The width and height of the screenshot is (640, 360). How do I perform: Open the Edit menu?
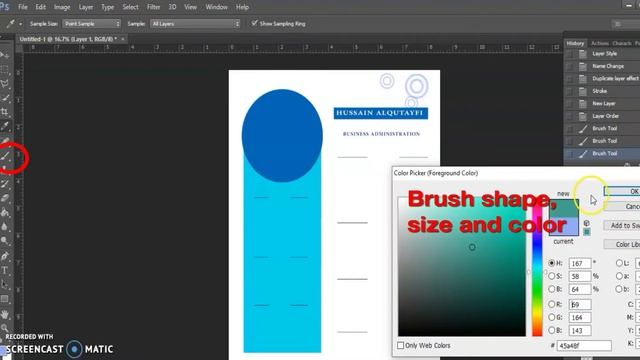click(x=40, y=7)
